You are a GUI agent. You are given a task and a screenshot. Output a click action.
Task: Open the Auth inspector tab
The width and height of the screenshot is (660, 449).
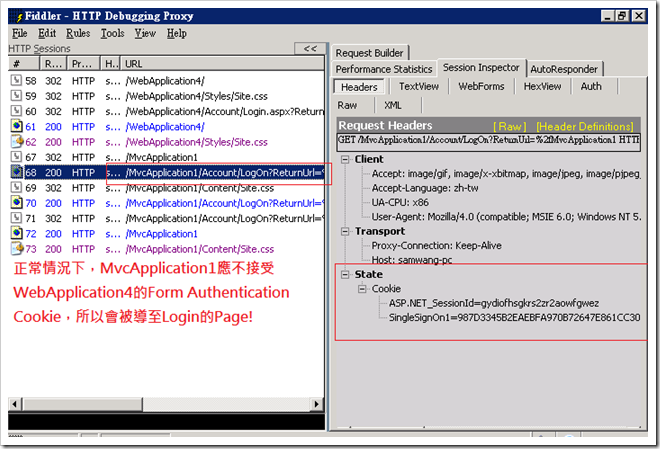tap(591, 86)
